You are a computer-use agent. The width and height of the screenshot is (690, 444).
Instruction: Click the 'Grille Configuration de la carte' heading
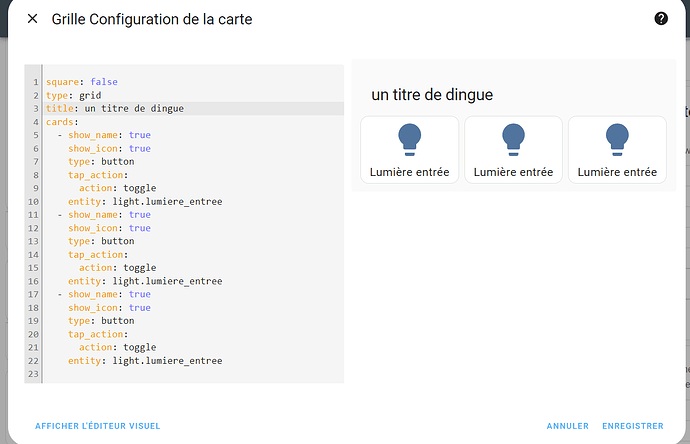(152, 19)
